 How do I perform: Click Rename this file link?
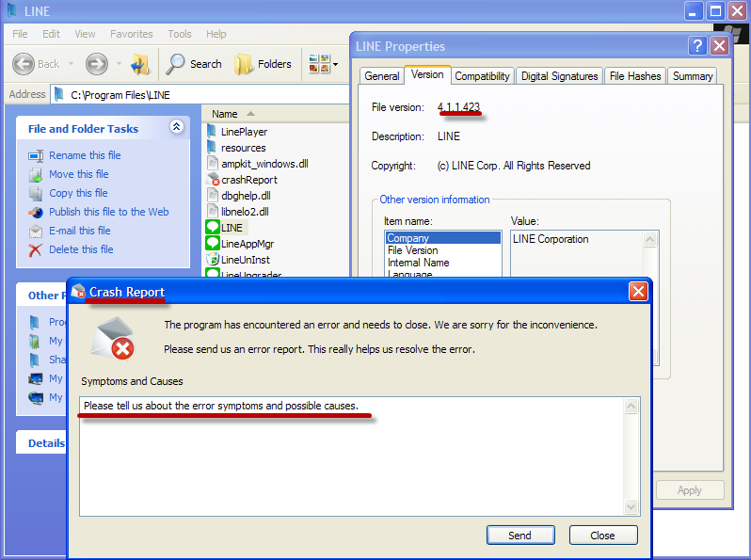click(x=85, y=155)
